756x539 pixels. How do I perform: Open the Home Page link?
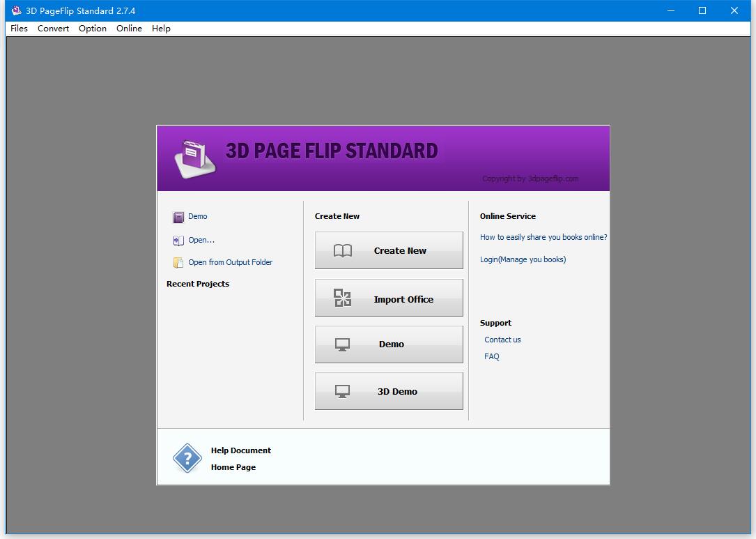point(233,467)
